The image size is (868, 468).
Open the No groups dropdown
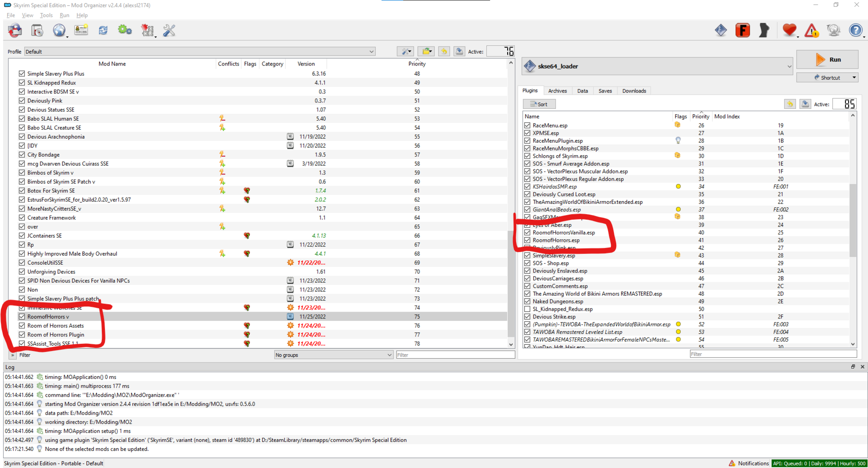[x=333, y=355]
